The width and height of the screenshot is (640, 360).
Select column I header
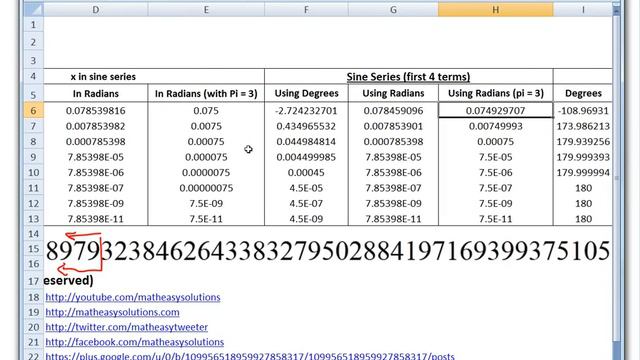click(x=583, y=10)
